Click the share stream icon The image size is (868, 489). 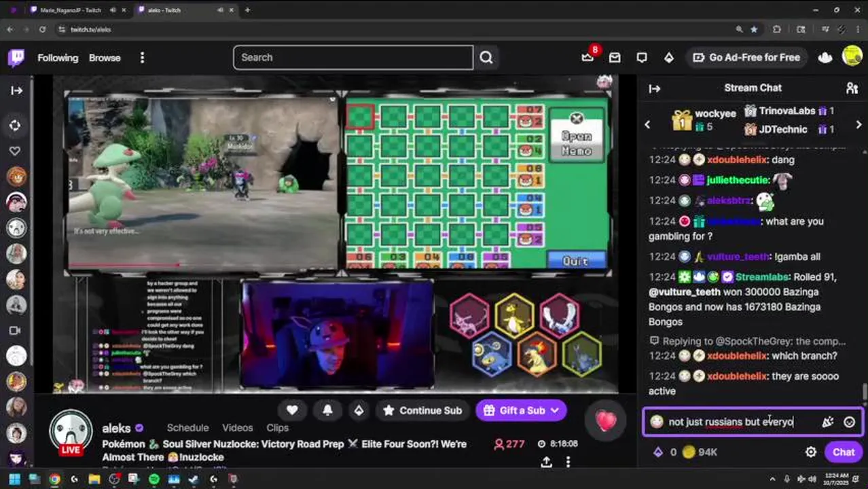546,462
